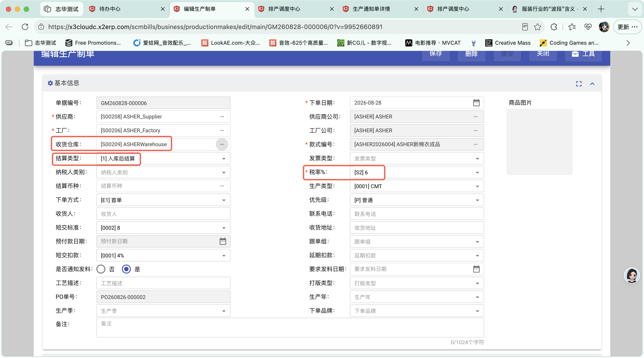Viewport: 644px width, 358px height.
Task: Select 否 for 是否通知发料
Action: coord(101,269)
